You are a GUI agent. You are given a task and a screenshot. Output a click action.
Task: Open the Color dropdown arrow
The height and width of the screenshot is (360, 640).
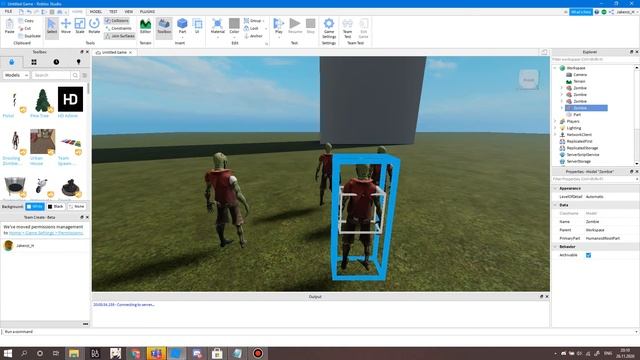[234, 37]
